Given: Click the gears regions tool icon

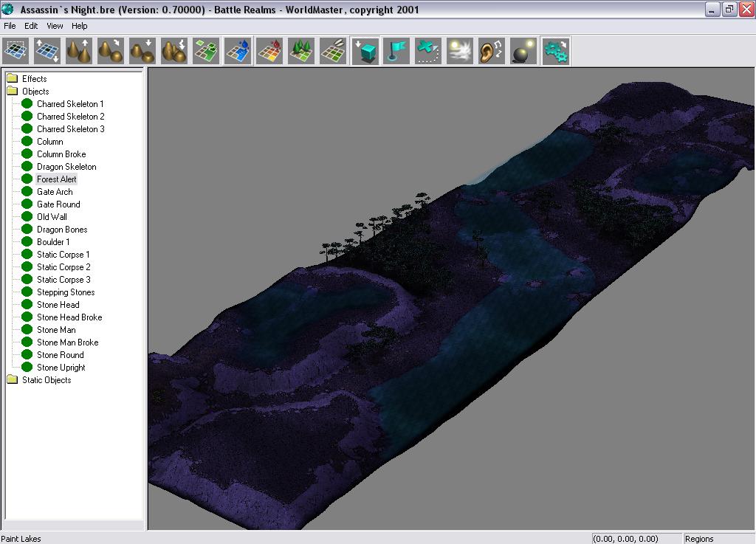Looking at the screenshot, I should [x=555, y=51].
